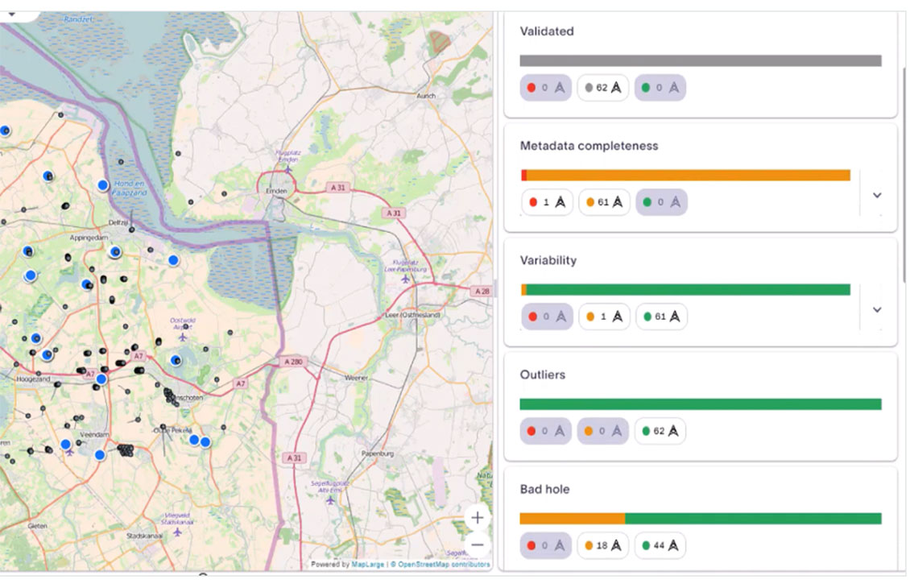The width and height of the screenshot is (910, 588).
Task: Click the Flugplatz Leer-Papenburg airport icon
Action: point(405,279)
